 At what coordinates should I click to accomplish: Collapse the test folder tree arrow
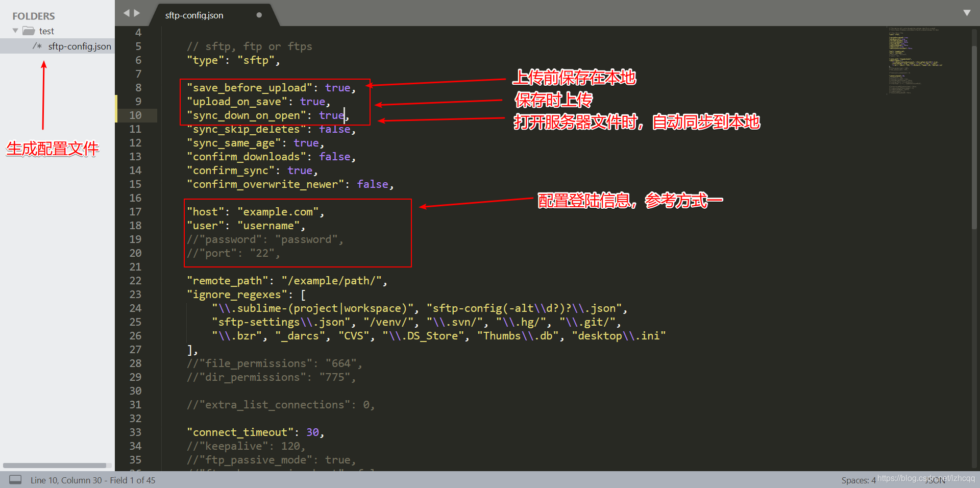[15, 31]
